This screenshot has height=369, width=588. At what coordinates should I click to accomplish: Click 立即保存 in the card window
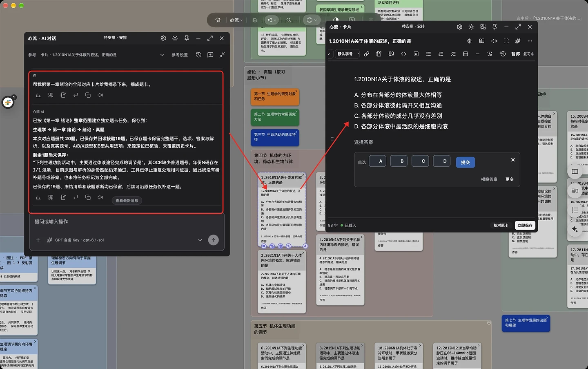[525, 226]
